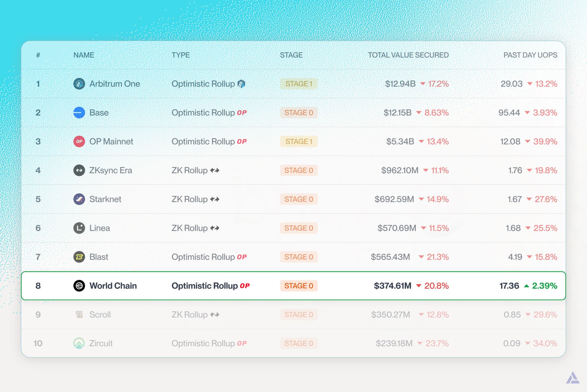Select the Stage 1 badge on Arbitrum One
587x392 pixels.
click(x=299, y=83)
